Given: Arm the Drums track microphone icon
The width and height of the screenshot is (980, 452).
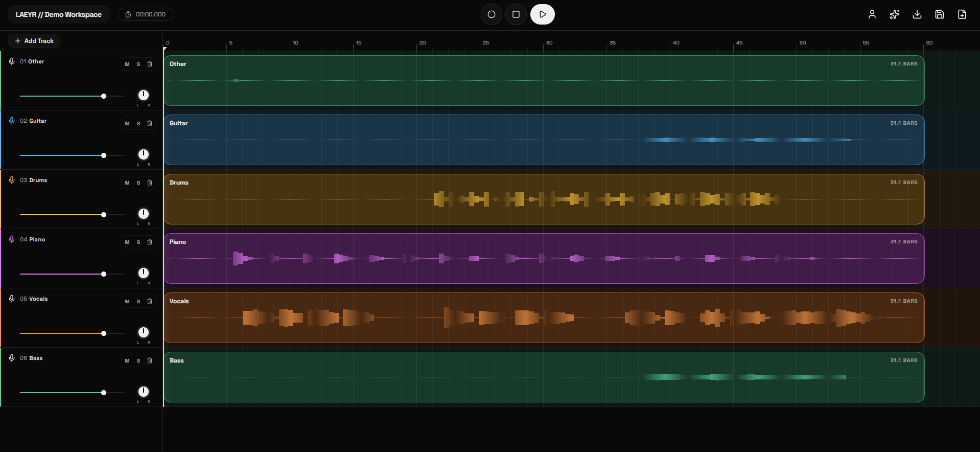Looking at the screenshot, I should tap(12, 180).
